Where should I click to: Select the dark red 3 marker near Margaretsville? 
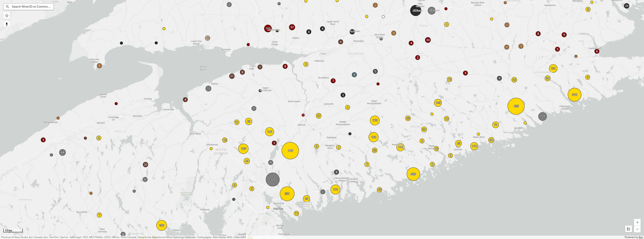43,140
